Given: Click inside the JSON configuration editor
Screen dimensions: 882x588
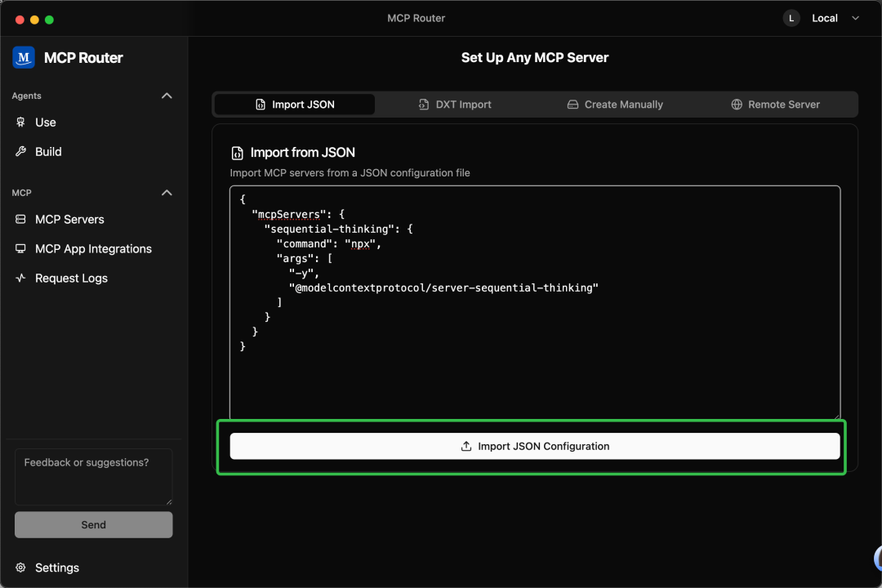Looking at the screenshot, I should click(x=535, y=376).
